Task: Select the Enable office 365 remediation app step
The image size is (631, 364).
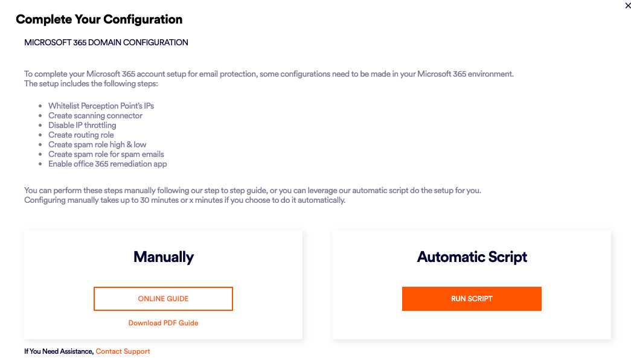Action: click(107, 164)
